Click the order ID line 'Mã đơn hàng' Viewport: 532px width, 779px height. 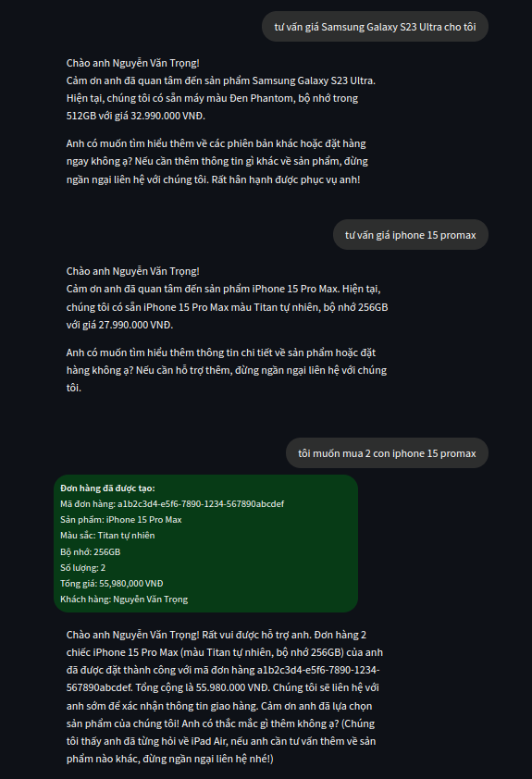click(x=172, y=504)
